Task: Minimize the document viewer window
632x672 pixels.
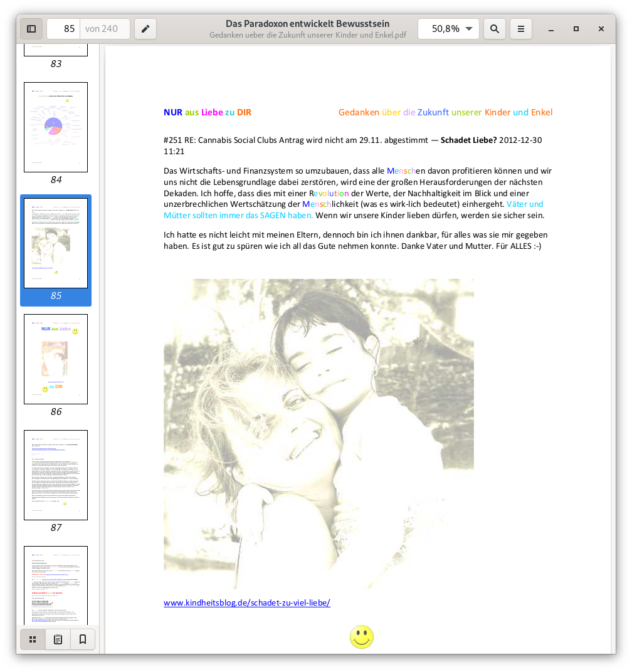Action: click(x=551, y=29)
